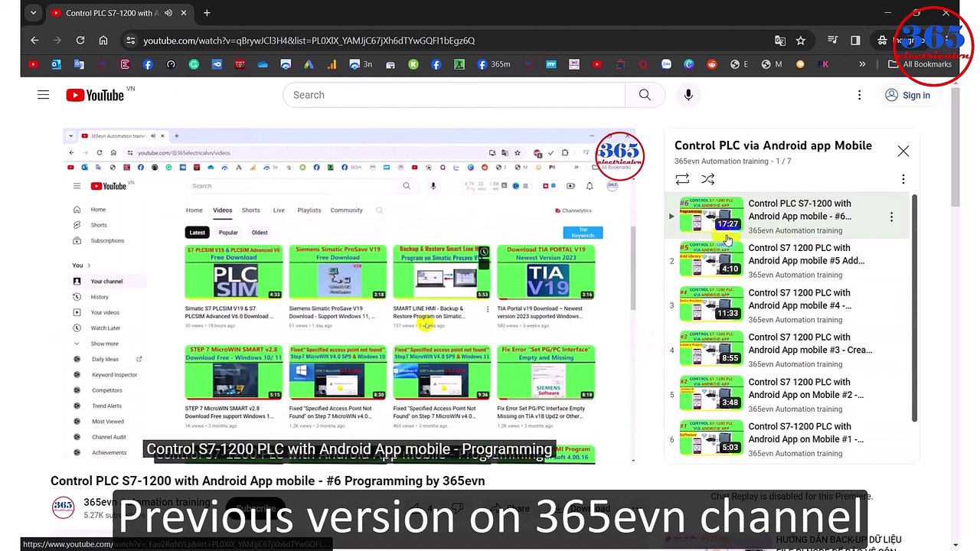Click the video title '#6 Programming by 365evn'
Viewport: 980px width, 551px height.
[267, 481]
